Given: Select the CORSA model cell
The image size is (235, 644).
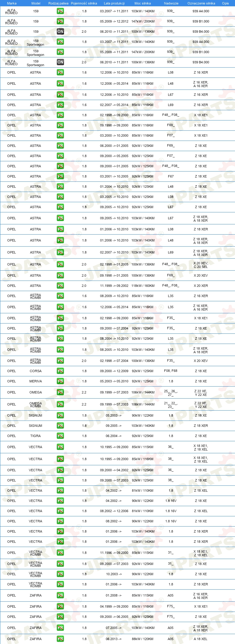Looking at the screenshot, I should pyautogui.click(x=35, y=371).
